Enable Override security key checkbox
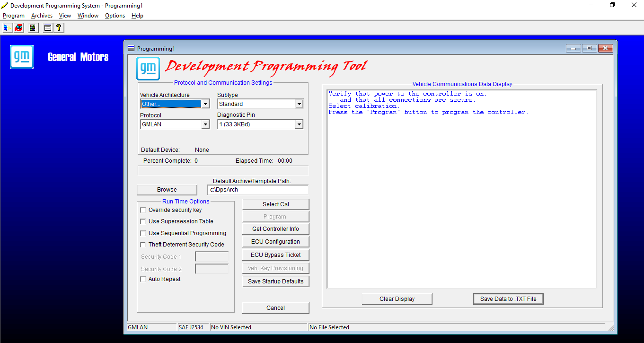The image size is (644, 343). [x=143, y=210]
